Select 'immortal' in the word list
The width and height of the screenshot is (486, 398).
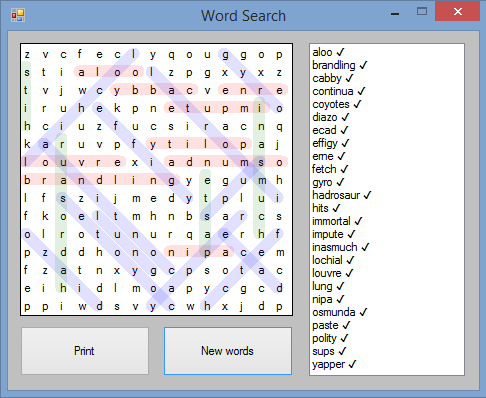[x=337, y=221]
